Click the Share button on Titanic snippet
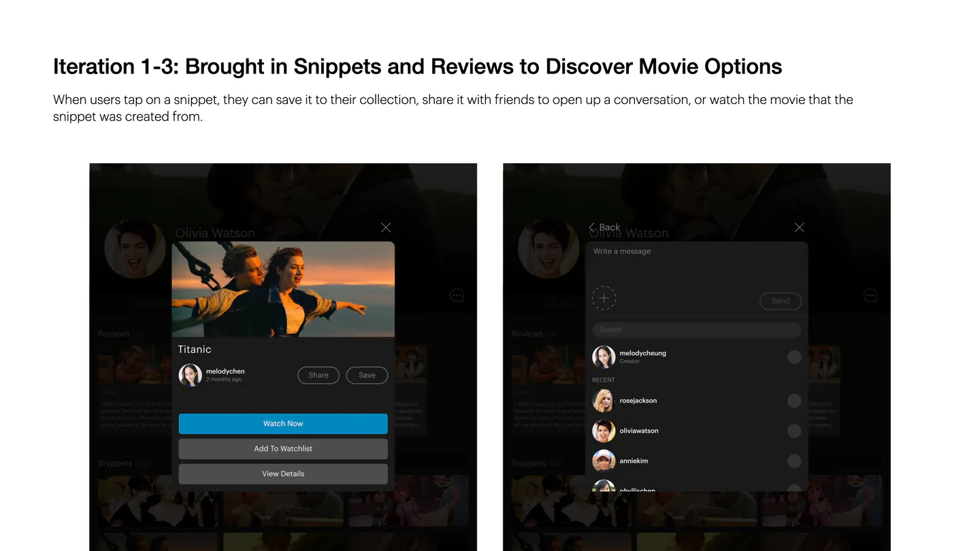The image size is (980, 551). click(x=318, y=375)
